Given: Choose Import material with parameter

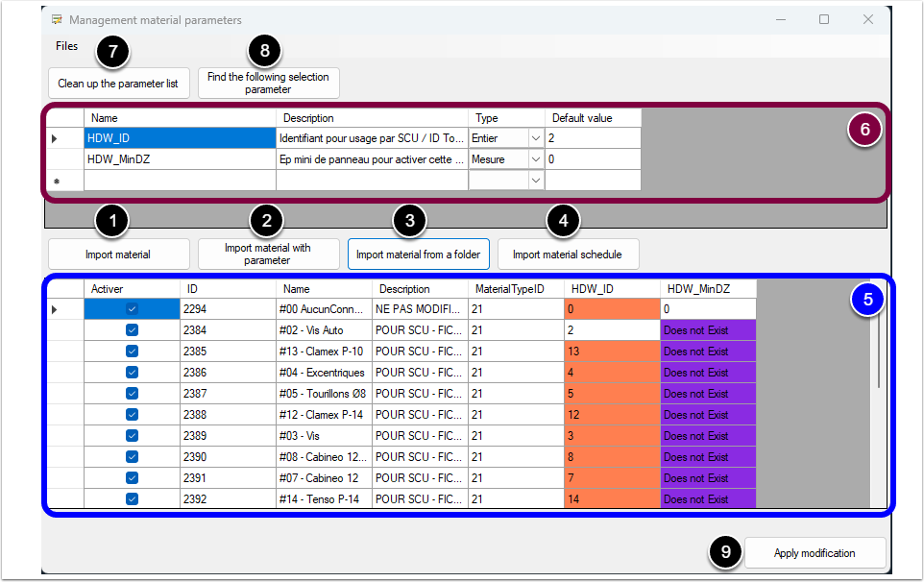Looking at the screenshot, I should point(268,255).
